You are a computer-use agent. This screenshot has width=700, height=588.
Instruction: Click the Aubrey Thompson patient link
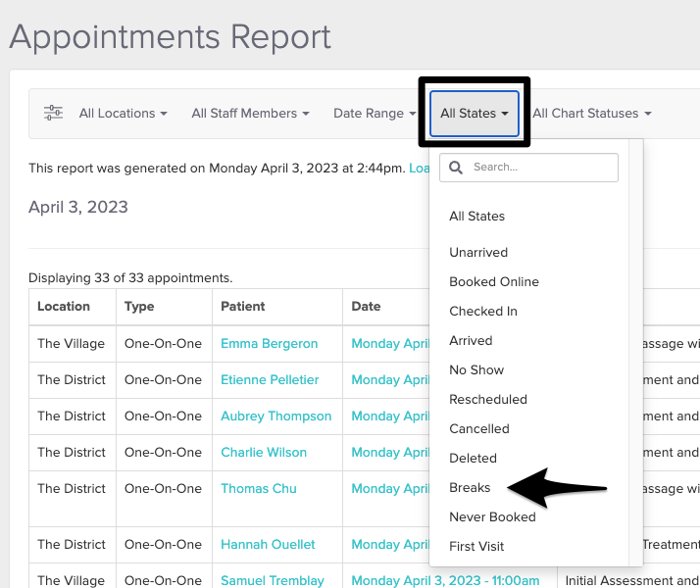click(275, 416)
